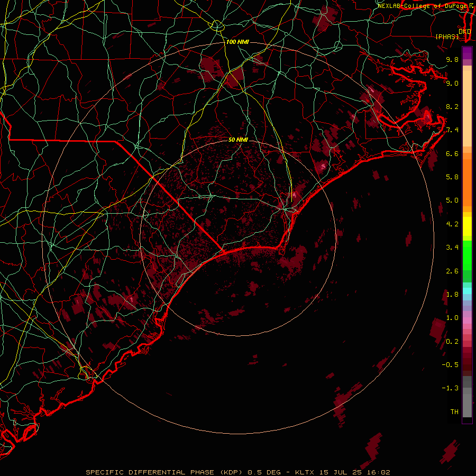The height and width of the screenshot is (476, 476).
Task: Click the yellow color bar segment
Action: point(467,226)
